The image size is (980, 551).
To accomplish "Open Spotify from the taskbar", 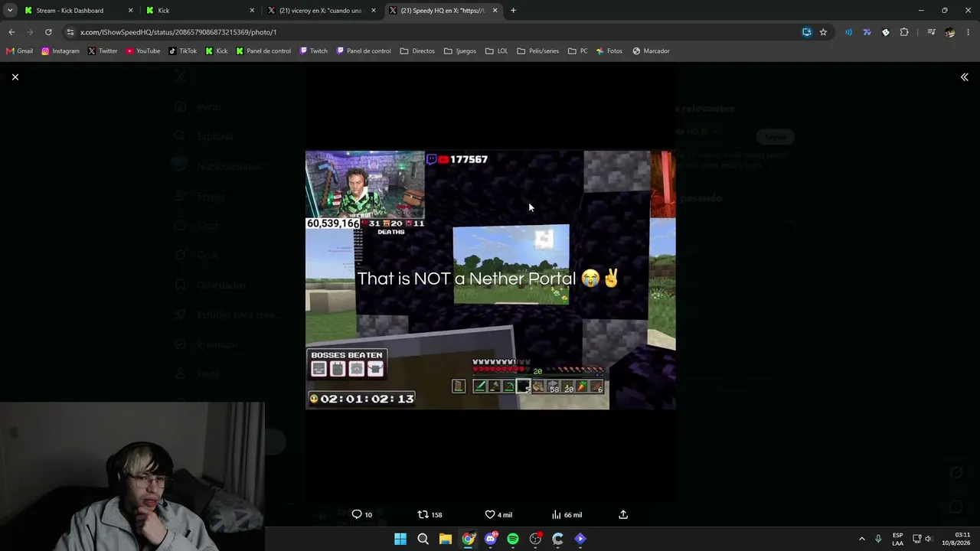I will click(x=513, y=539).
